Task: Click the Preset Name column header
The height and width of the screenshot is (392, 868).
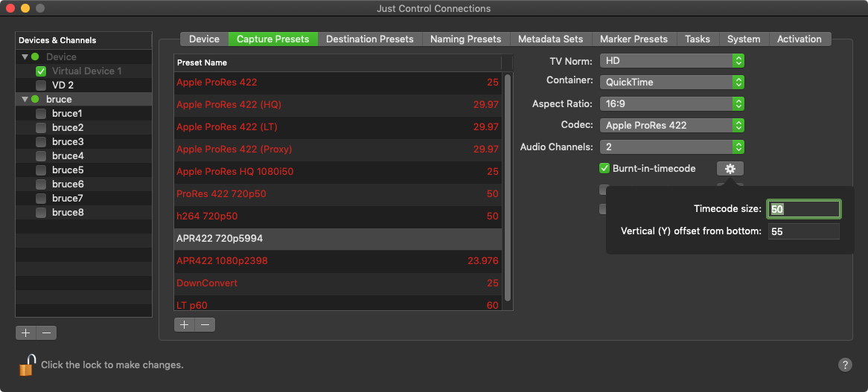Action: coord(338,62)
